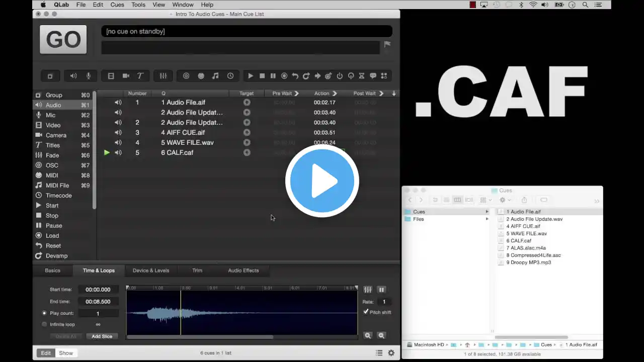Click the Load cue toolbar icon
Viewport: 644px width, 362px height.
click(284, 76)
